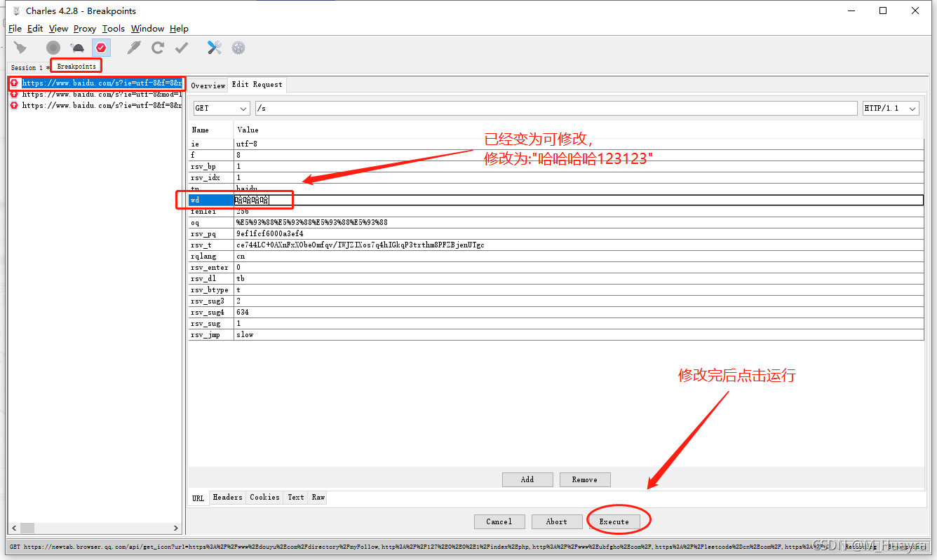Click the Validate checkmark toolbar icon
The height and width of the screenshot is (560, 937).
[182, 48]
